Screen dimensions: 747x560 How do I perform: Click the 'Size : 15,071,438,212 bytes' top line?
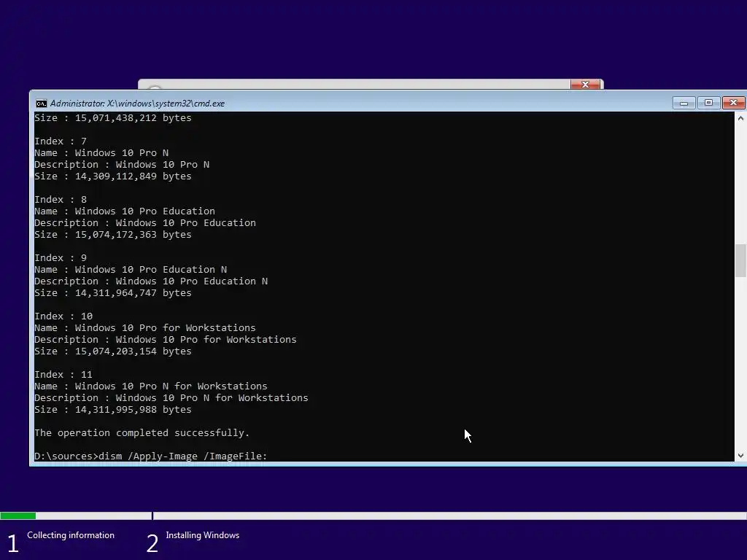tap(113, 118)
